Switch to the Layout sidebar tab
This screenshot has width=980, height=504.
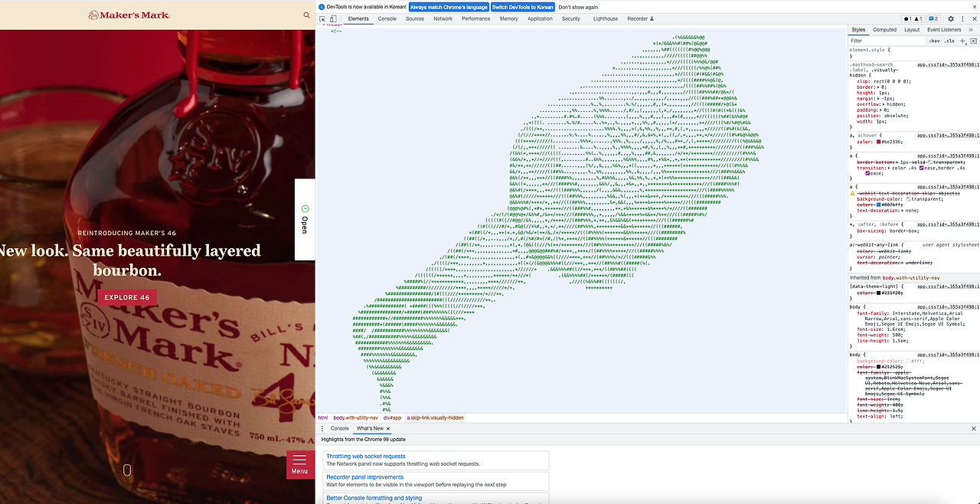[x=912, y=29]
